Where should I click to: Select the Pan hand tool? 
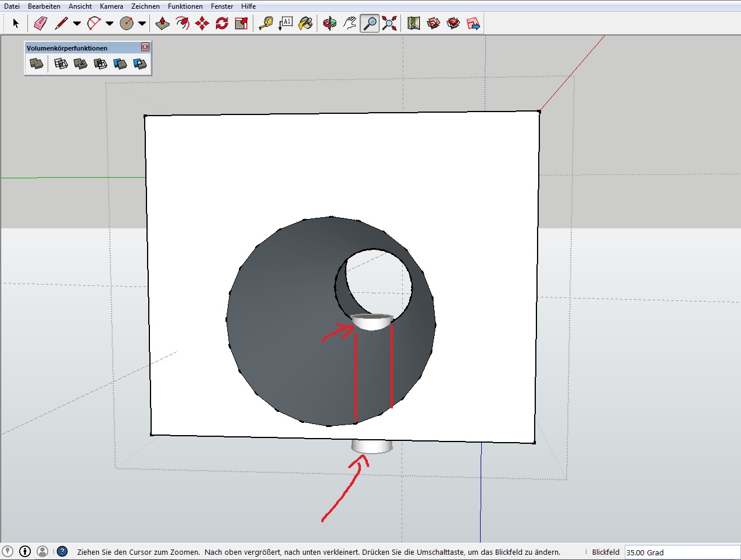(x=350, y=24)
